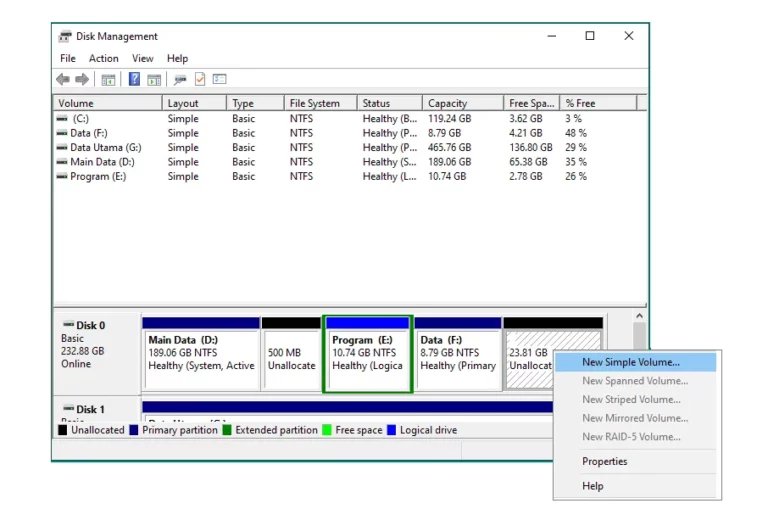Click the Back arrow toolbar icon
This screenshot has width=768, height=509.
point(63,79)
